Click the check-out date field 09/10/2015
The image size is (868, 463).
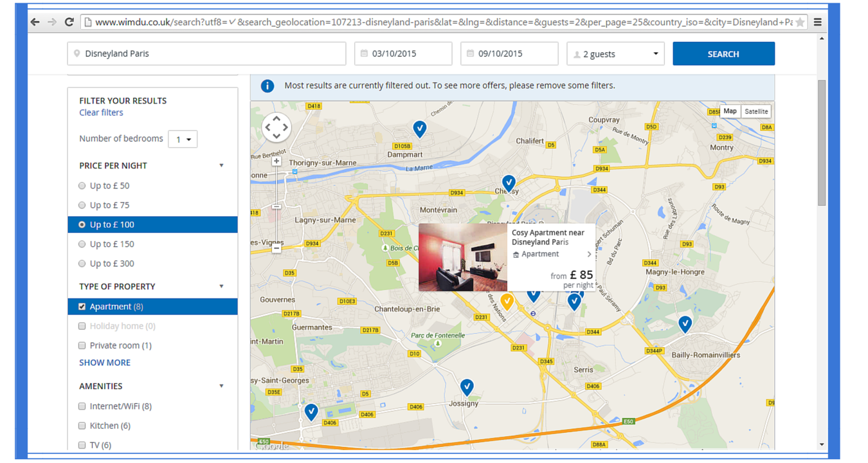pos(509,54)
